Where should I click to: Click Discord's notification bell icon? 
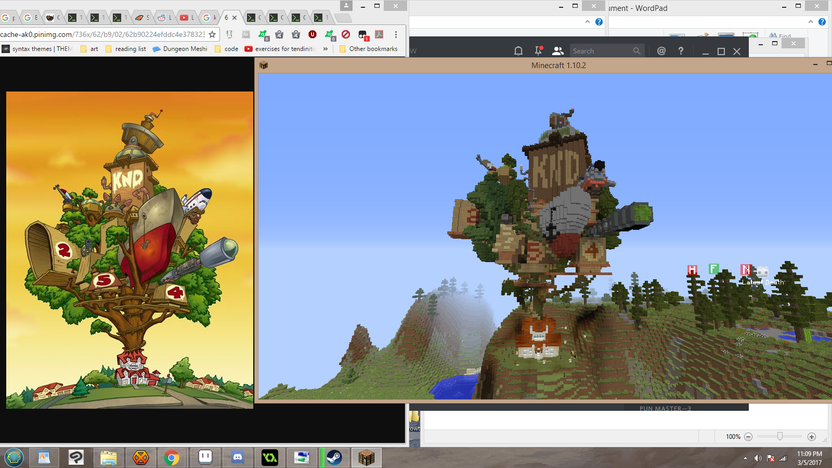click(x=518, y=50)
